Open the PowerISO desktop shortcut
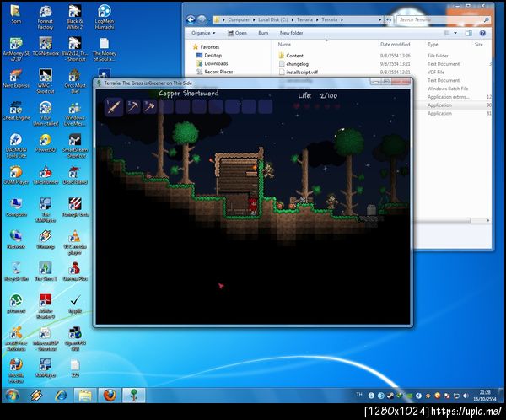The image size is (506, 420). [46, 143]
